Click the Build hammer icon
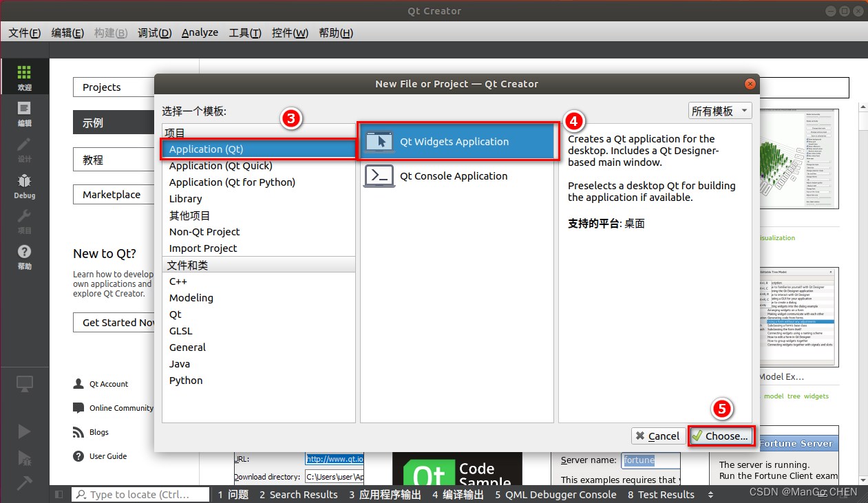The width and height of the screenshot is (868, 503). click(24, 483)
